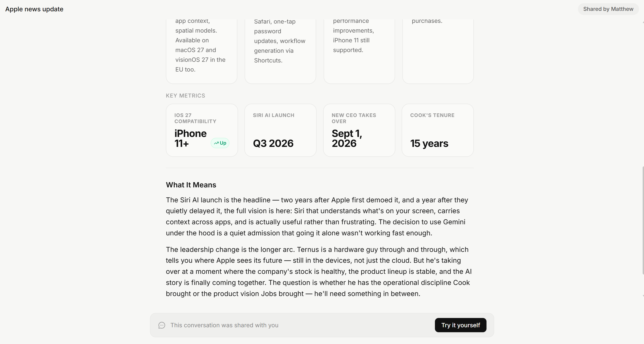Screen dimensions: 644x344
Task: Click the upward trend arrow icon
Action: 216,143
